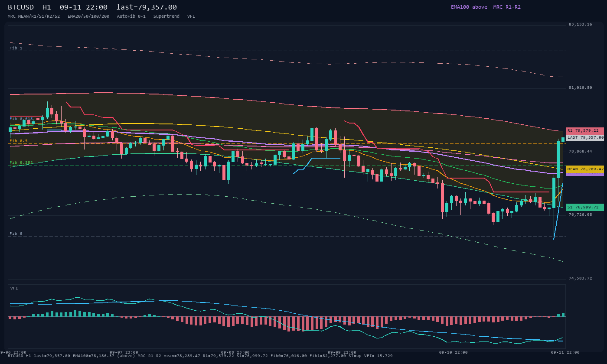Click the last=79,357.00 header value

(x=147, y=7)
